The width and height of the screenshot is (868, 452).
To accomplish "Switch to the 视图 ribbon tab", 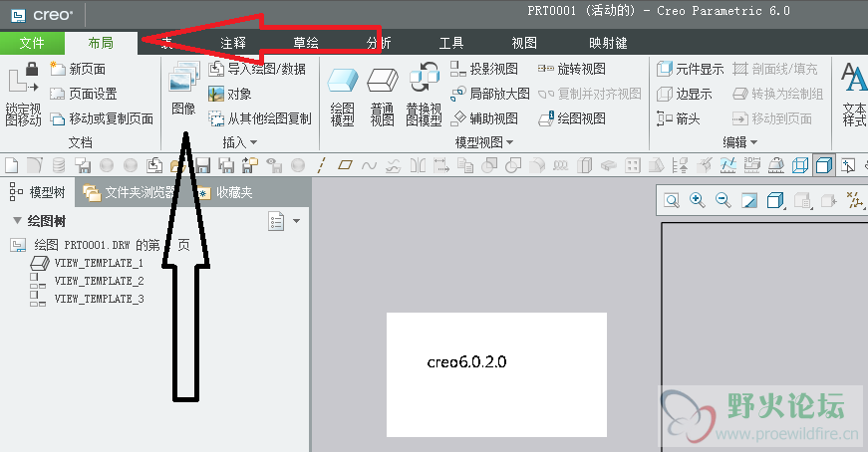I will coord(523,43).
